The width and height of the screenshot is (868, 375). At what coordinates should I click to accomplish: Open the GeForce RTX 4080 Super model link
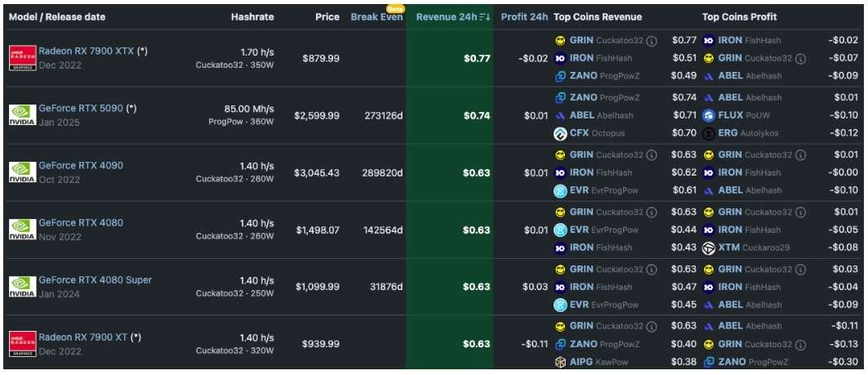coord(96,279)
